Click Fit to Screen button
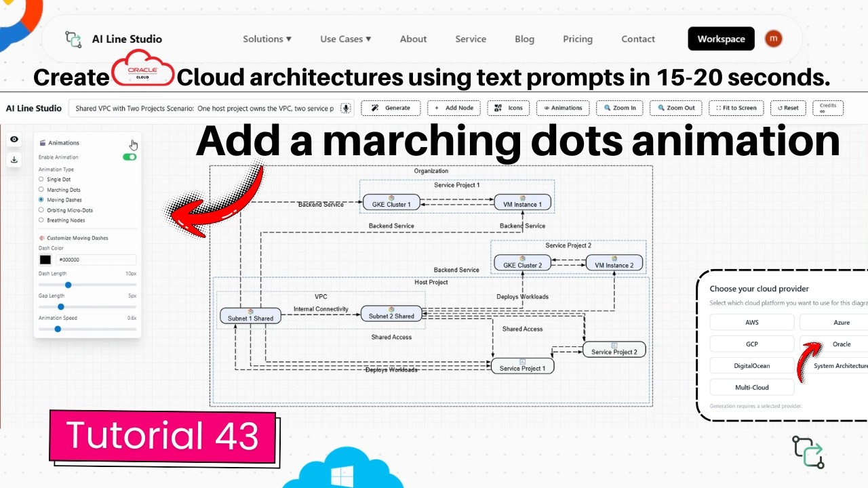The image size is (868, 488). point(736,108)
